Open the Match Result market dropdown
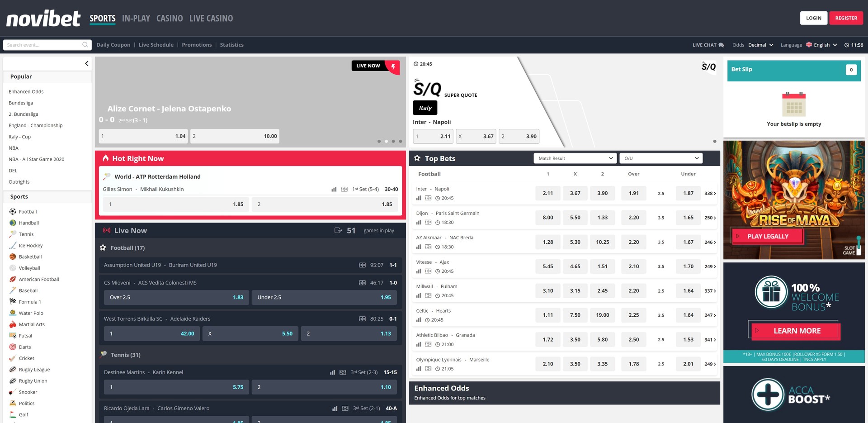This screenshot has width=868, height=423. 575,158
